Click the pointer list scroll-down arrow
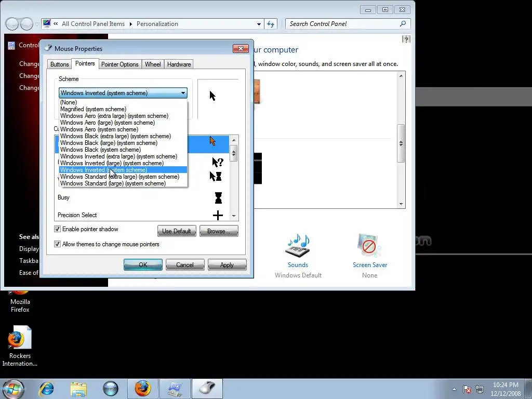 click(x=234, y=216)
